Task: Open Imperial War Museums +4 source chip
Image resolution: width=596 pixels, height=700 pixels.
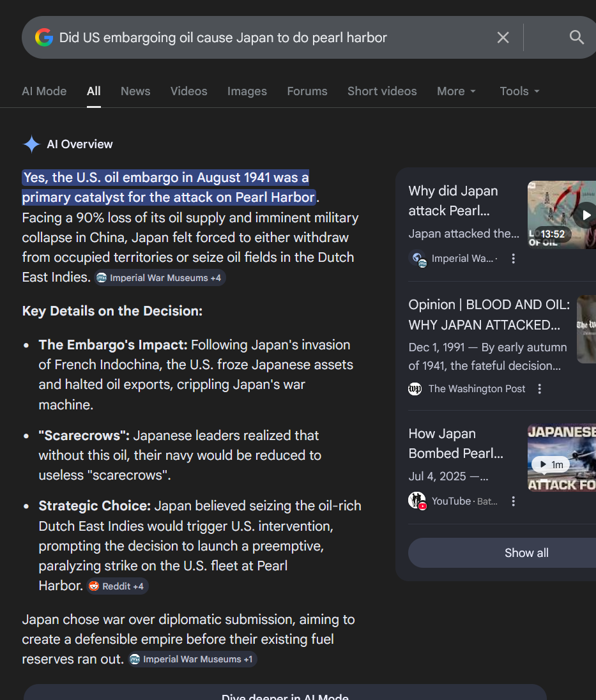Action: [x=160, y=278]
